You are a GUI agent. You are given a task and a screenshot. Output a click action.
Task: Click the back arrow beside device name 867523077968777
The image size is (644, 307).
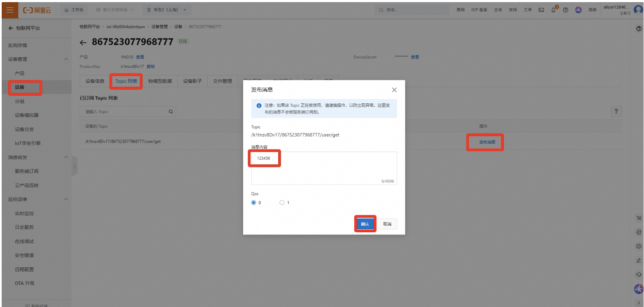[x=83, y=42]
